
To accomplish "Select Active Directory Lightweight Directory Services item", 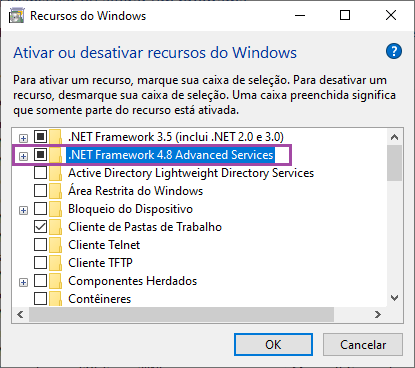I will click(x=191, y=173).
